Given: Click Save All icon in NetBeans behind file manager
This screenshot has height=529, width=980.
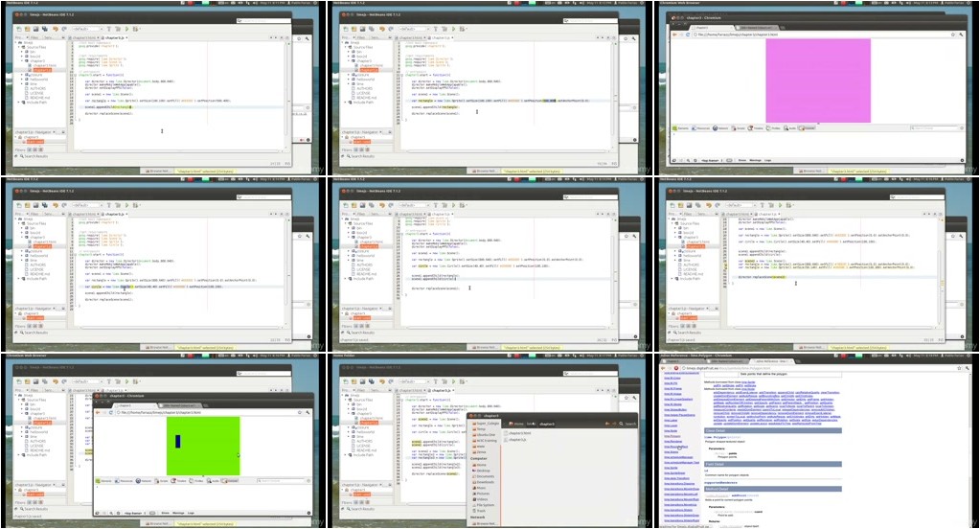Looking at the screenshot, I should click(372, 381).
